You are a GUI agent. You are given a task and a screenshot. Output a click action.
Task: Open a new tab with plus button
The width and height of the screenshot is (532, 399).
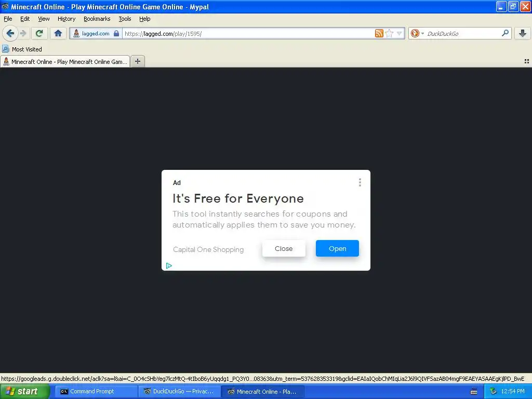137,61
